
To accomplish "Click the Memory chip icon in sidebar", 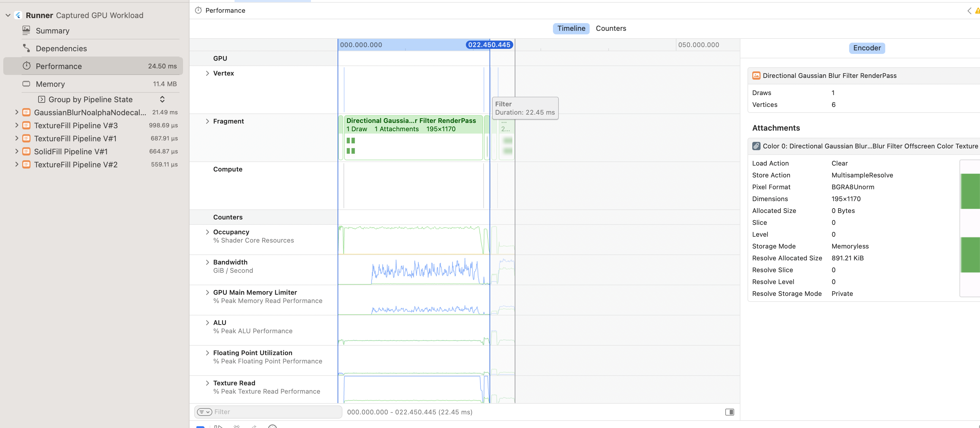I will (26, 84).
